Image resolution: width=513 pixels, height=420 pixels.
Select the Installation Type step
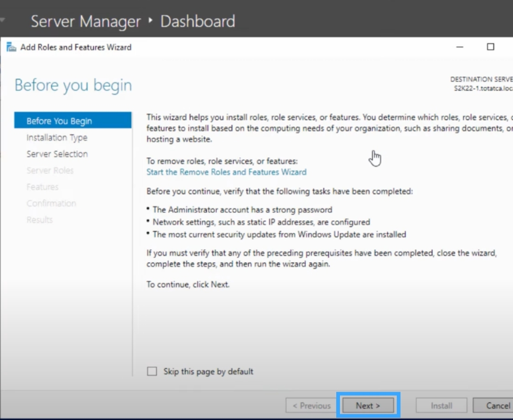point(57,137)
